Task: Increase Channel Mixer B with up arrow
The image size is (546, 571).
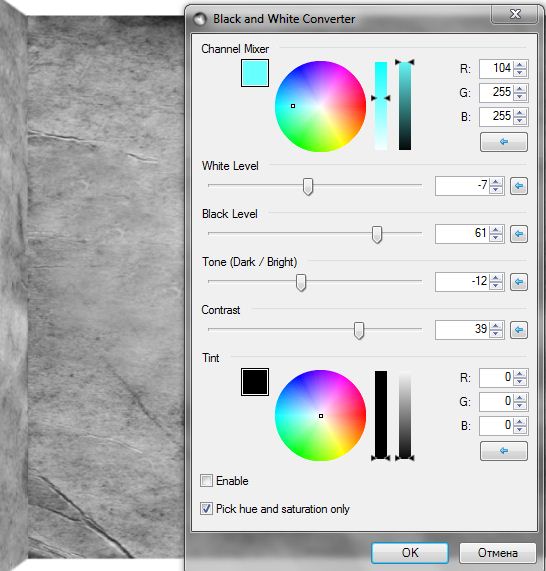Action: 520,113
